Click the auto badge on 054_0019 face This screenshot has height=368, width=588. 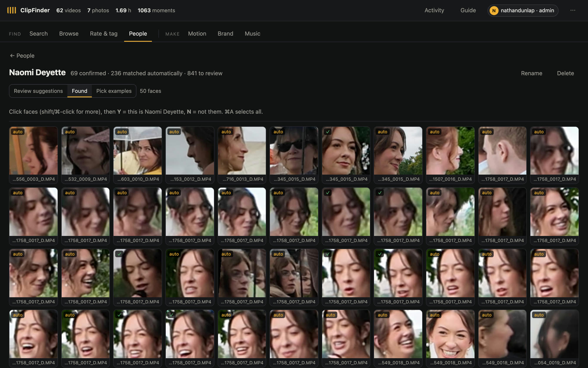(x=539, y=315)
